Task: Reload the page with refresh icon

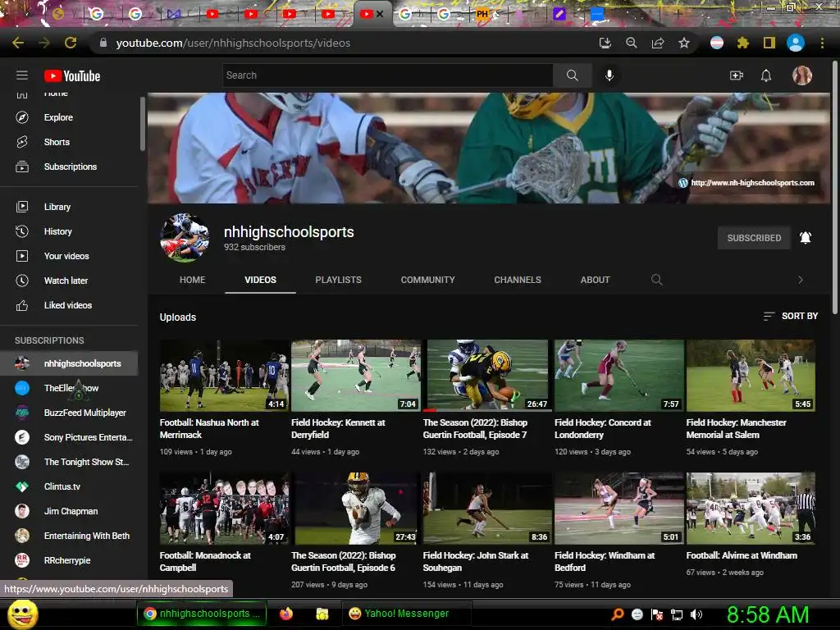Action: coord(71,43)
